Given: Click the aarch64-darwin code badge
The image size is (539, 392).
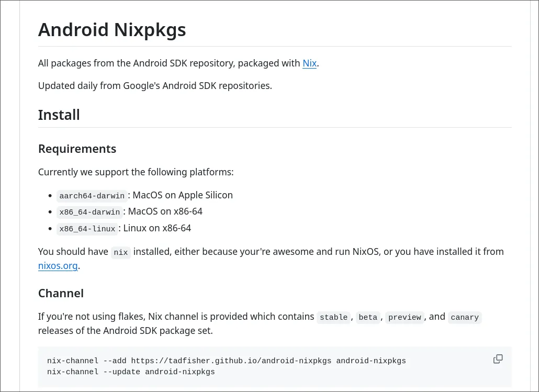Looking at the screenshot, I should point(92,196).
